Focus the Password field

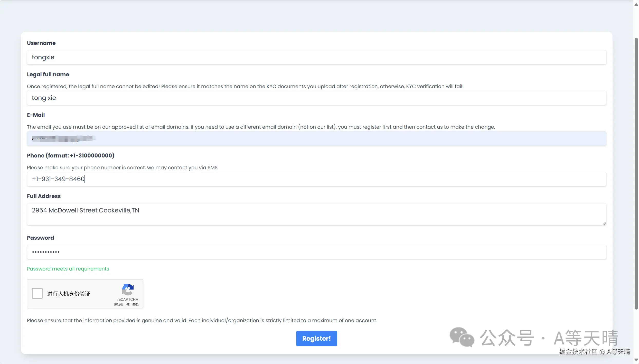point(316,252)
